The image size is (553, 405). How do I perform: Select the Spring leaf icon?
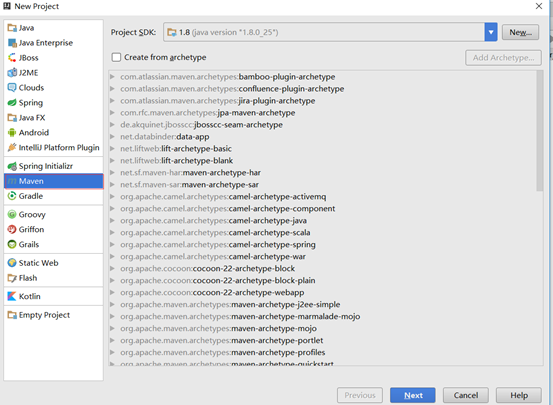click(12, 103)
